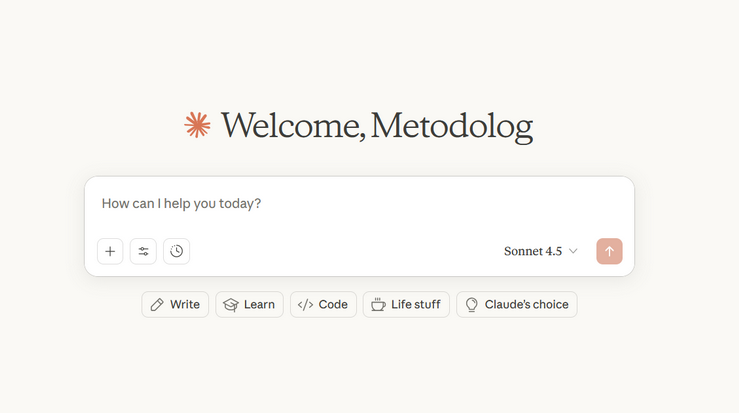This screenshot has width=739, height=413.
Task: Expand the chevron beside Sonnet 4.5
Action: coord(573,251)
